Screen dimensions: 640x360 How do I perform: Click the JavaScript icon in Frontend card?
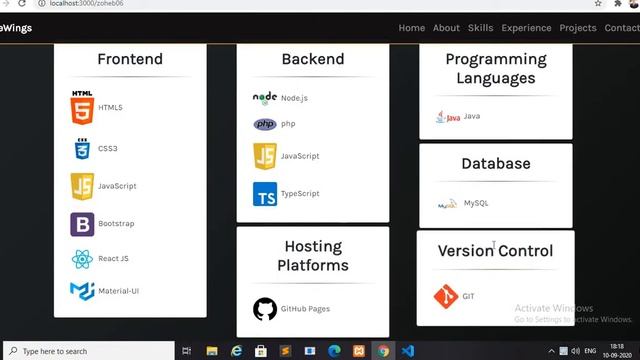[x=82, y=186]
